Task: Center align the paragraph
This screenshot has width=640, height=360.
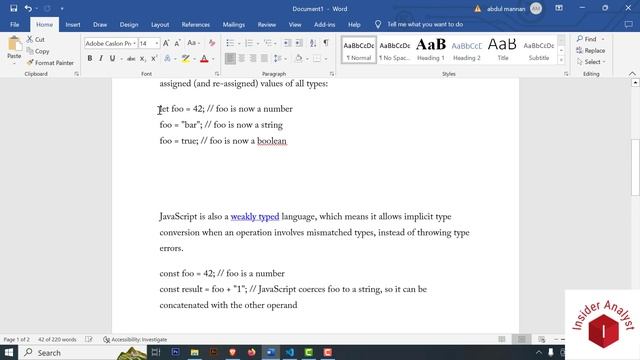Action: point(242,59)
